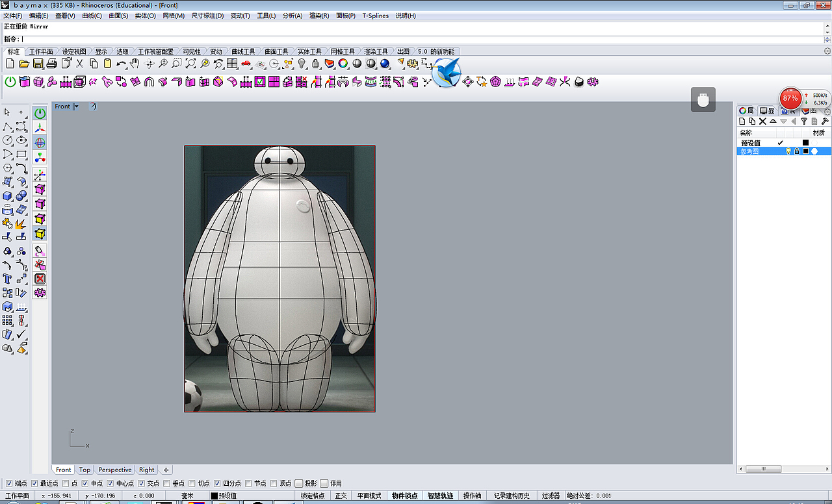Select the blue Box solid tool
Viewport: 832px width, 504px height.
pyautogui.click(x=7, y=196)
